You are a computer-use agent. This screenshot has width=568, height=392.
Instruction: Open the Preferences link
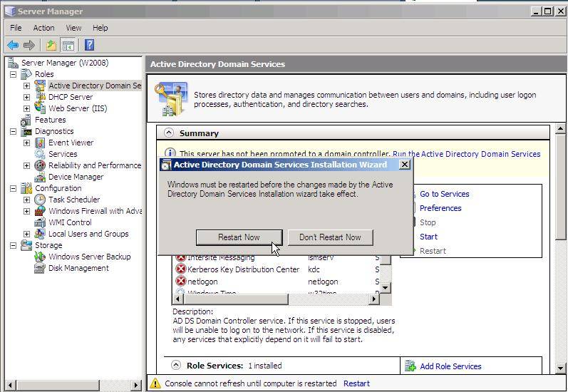(x=440, y=208)
